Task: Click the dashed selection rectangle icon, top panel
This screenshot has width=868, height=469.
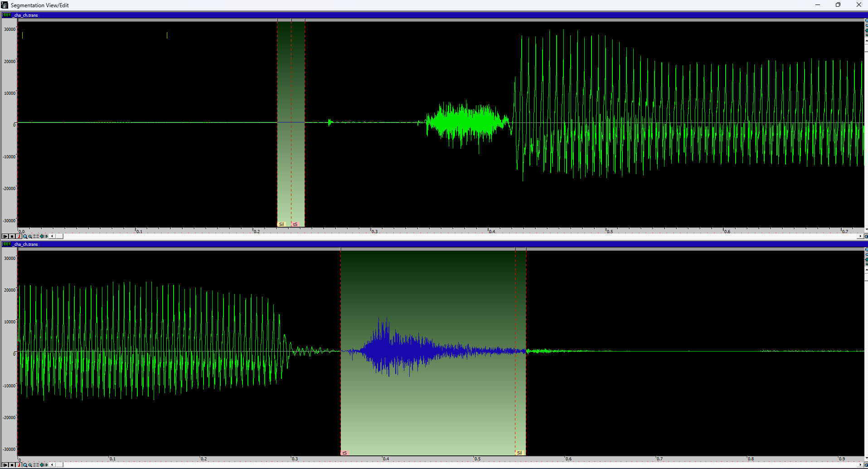Action: 36,236
